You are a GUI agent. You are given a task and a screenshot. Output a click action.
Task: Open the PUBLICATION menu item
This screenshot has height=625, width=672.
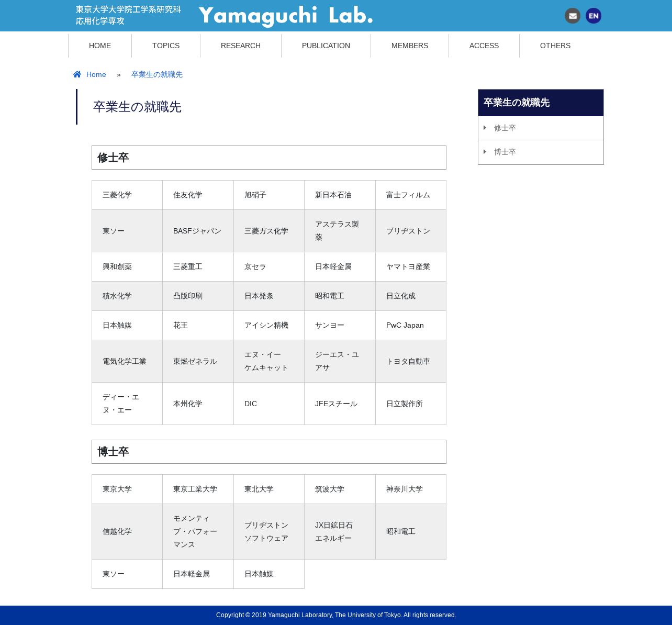[x=326, y=46]
